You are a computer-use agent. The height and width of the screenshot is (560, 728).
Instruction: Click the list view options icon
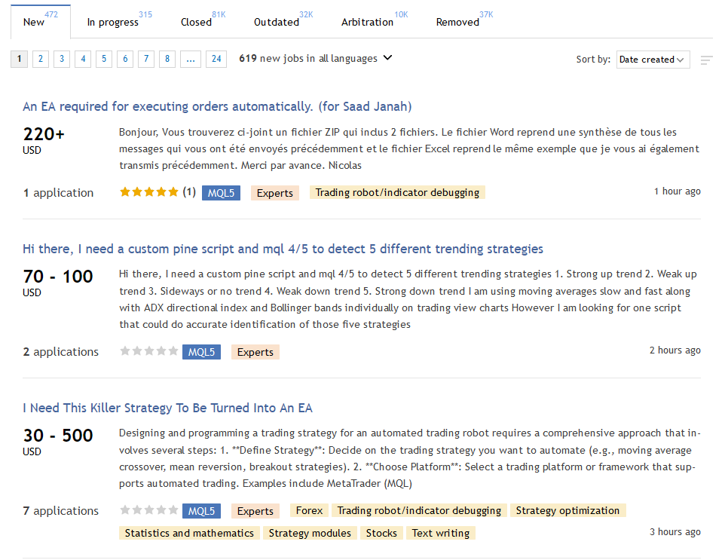(x=706, y=60)
